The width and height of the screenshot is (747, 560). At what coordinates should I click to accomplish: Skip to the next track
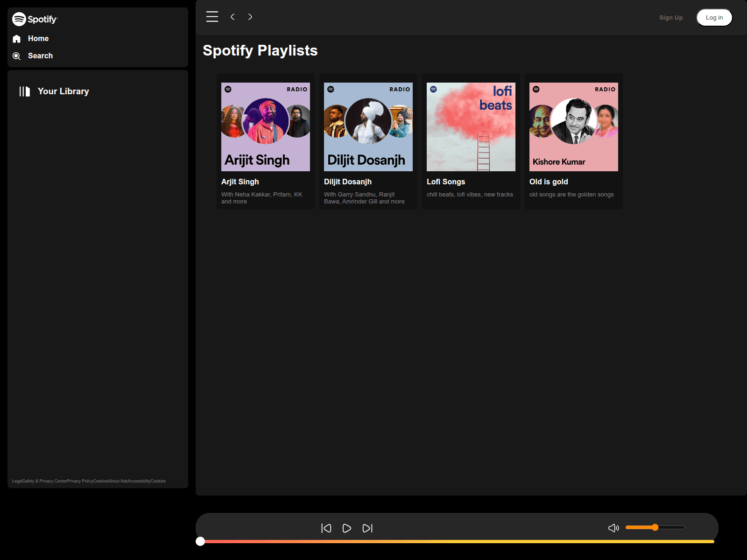tap(368, 528)
